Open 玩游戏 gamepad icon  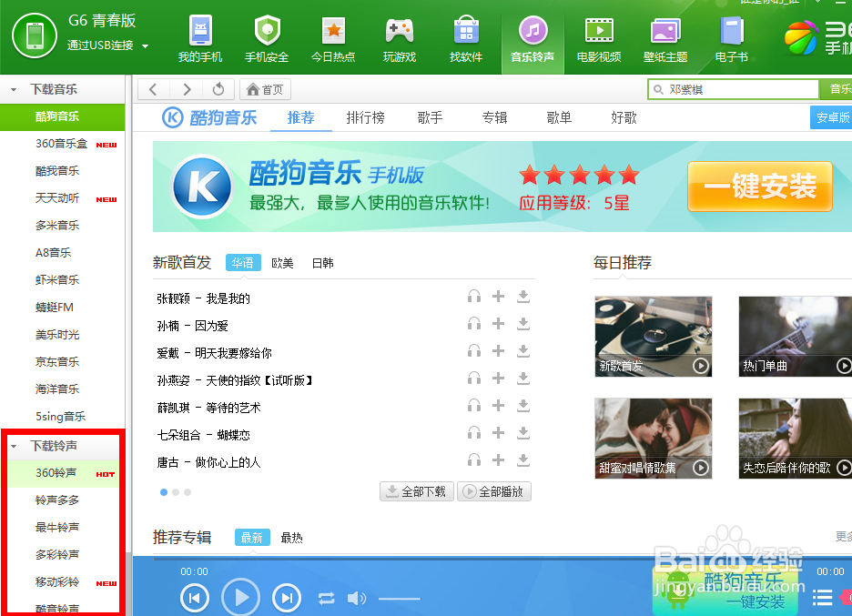400,38
